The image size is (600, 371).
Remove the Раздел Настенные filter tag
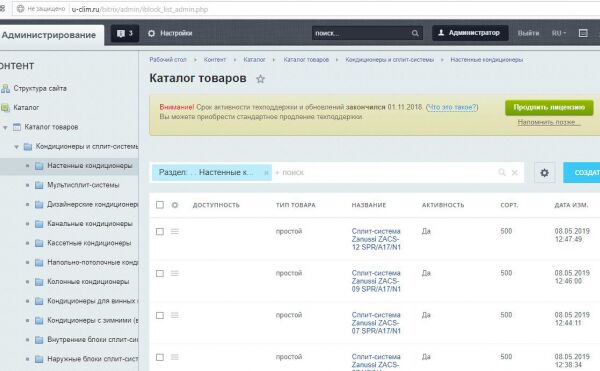(x=266, y=173)
